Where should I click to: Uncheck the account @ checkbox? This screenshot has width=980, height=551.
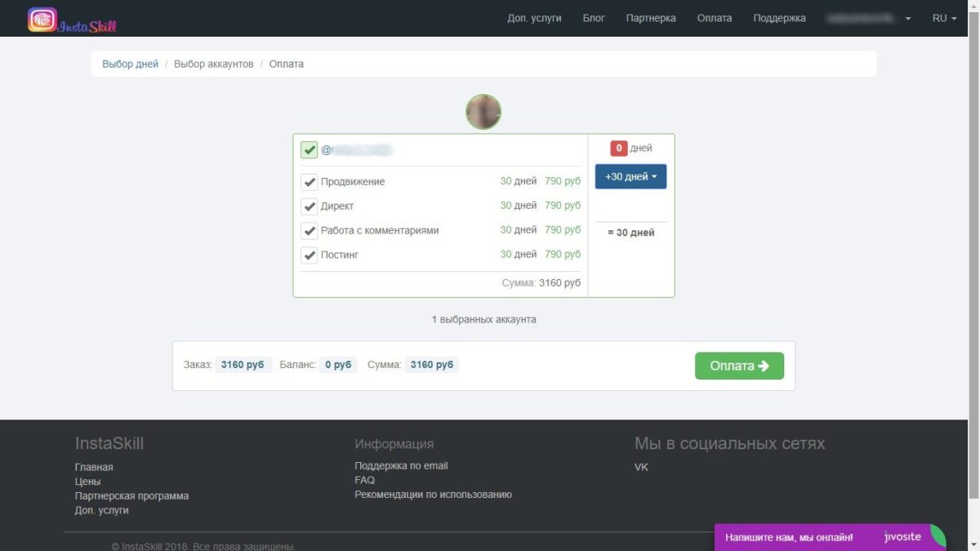tap(309, 150)
